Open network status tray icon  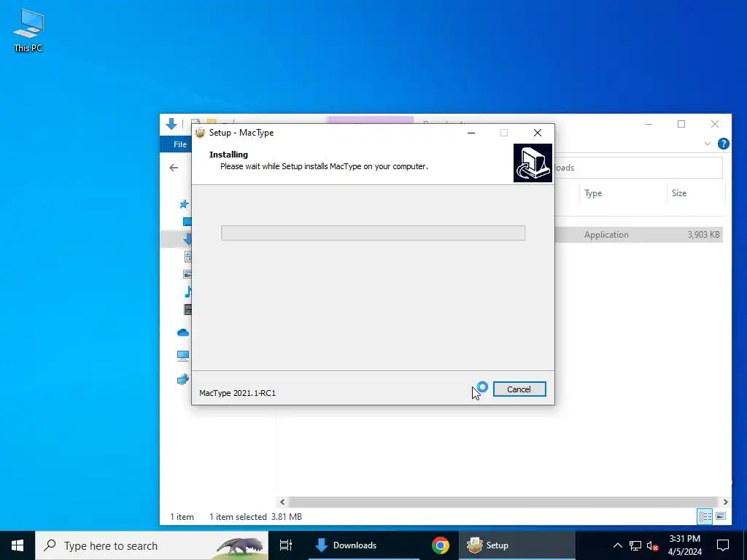635,545
